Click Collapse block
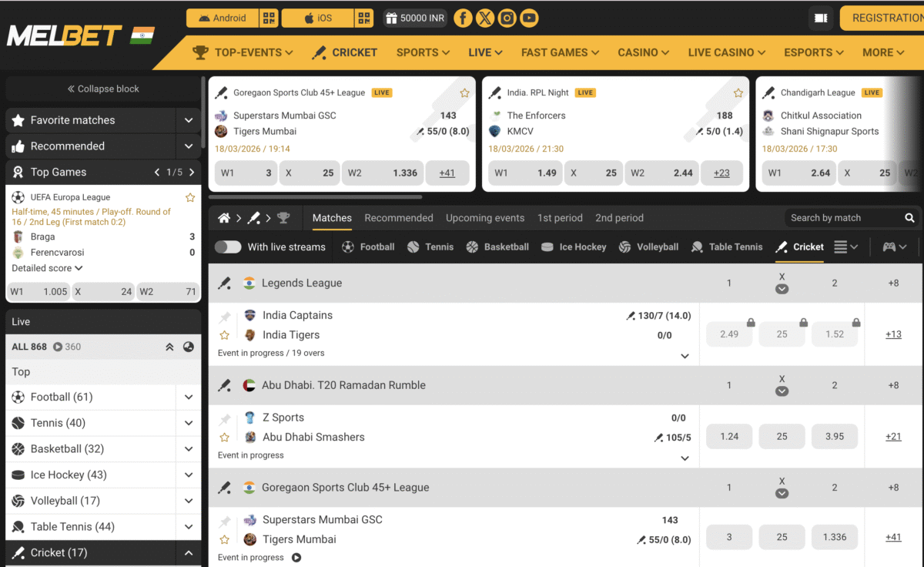Image resolution: width=924 pixels, height=567 pixels. 103,89
